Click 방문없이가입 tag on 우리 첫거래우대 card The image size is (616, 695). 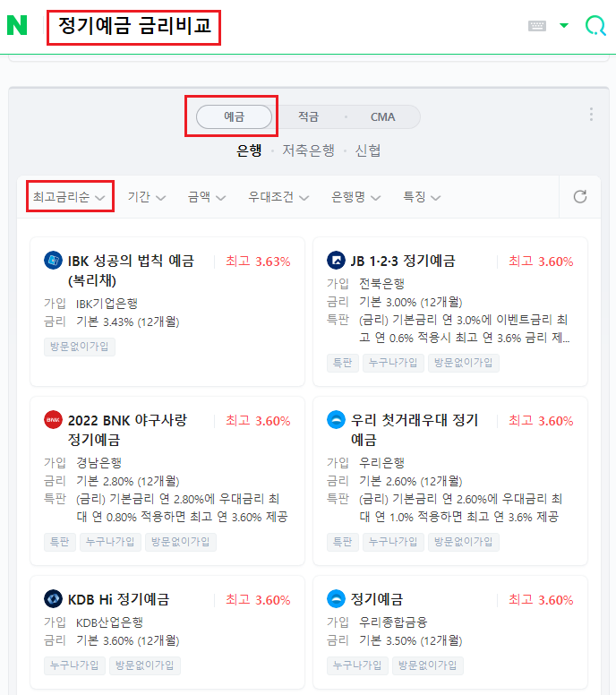click(464, 542)
